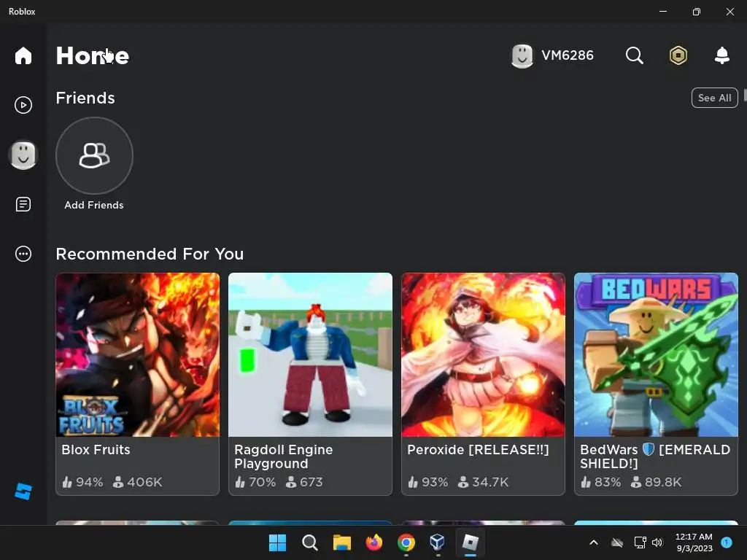
Task: Open the More options ellipsis icon
Action: click(23, 254)
